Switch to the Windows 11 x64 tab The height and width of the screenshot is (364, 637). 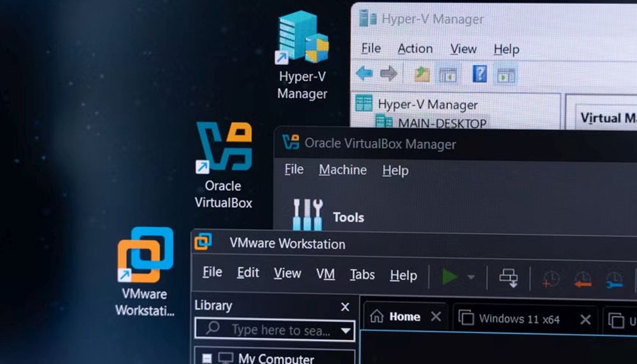click(519, 319)
